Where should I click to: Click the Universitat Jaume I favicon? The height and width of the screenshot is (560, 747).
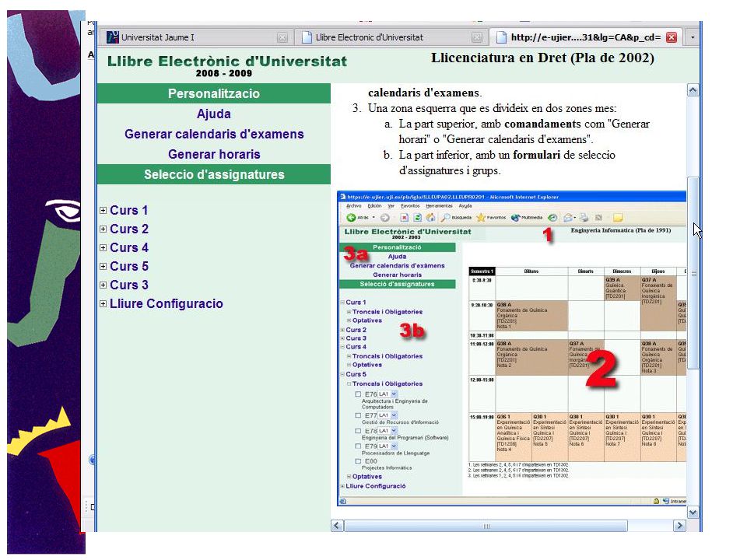click(x=112, y=37)
